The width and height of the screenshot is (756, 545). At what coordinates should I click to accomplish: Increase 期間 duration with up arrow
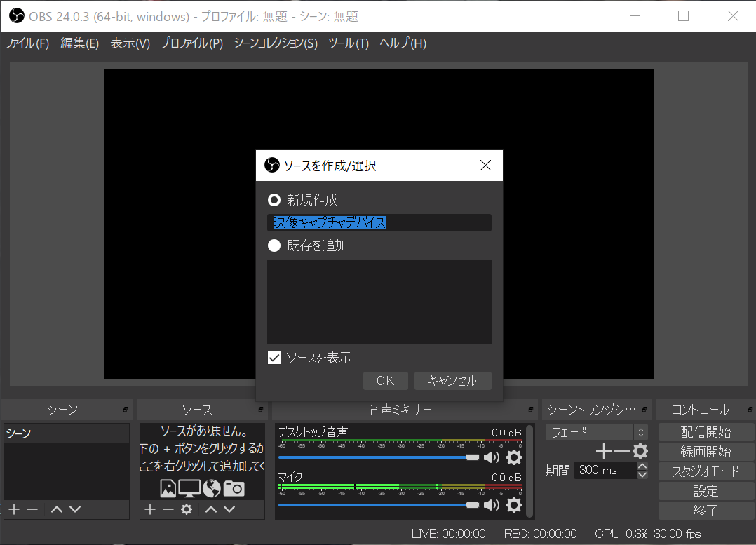pos(642,466)
